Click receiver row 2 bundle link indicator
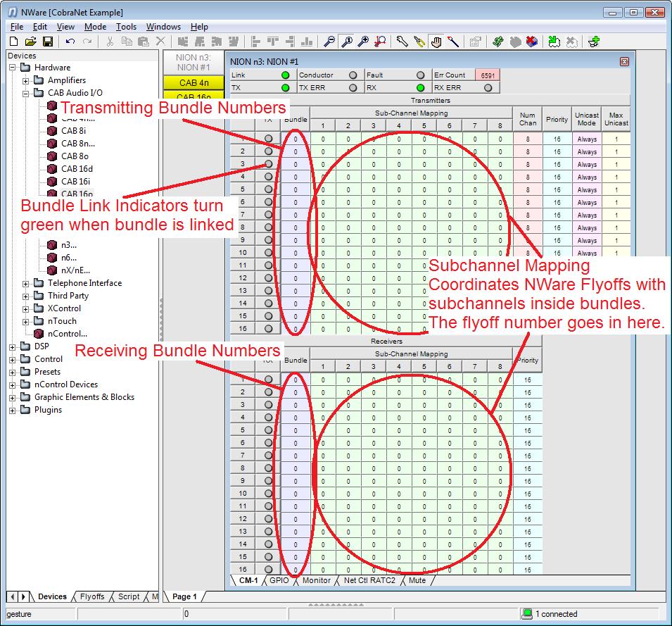The height and width of the screenshot is (626, 672). 268,392
